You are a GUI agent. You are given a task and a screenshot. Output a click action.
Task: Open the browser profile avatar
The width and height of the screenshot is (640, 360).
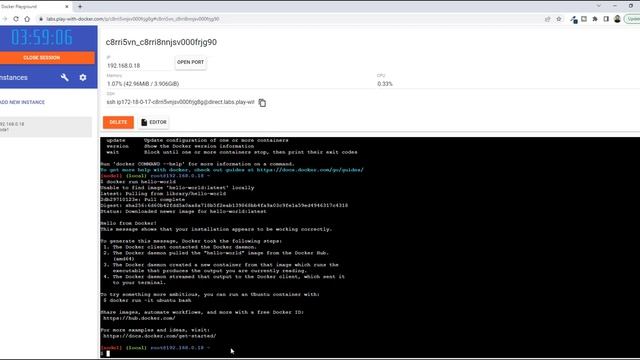[x=617, y=19]
